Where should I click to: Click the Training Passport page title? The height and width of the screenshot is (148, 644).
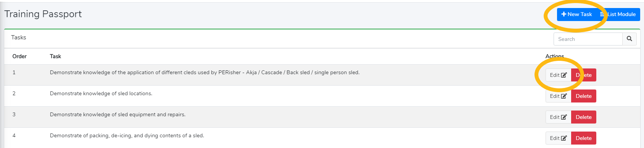click(43, 14)
